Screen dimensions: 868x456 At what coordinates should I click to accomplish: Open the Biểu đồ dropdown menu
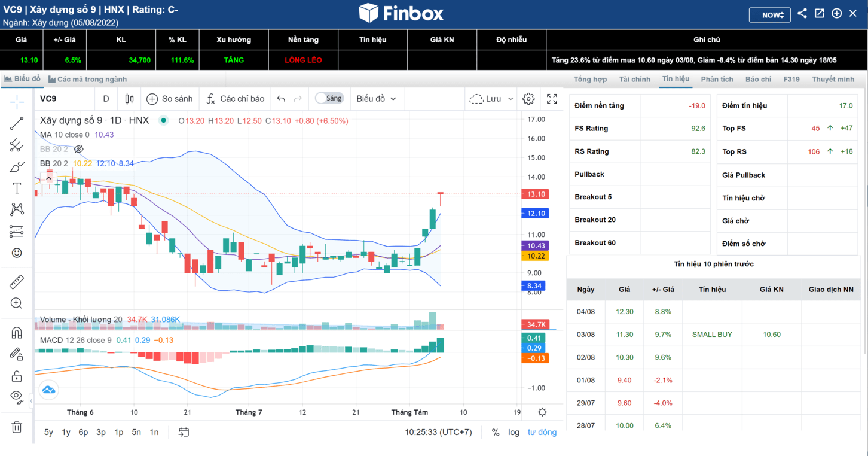click(376, 99)
